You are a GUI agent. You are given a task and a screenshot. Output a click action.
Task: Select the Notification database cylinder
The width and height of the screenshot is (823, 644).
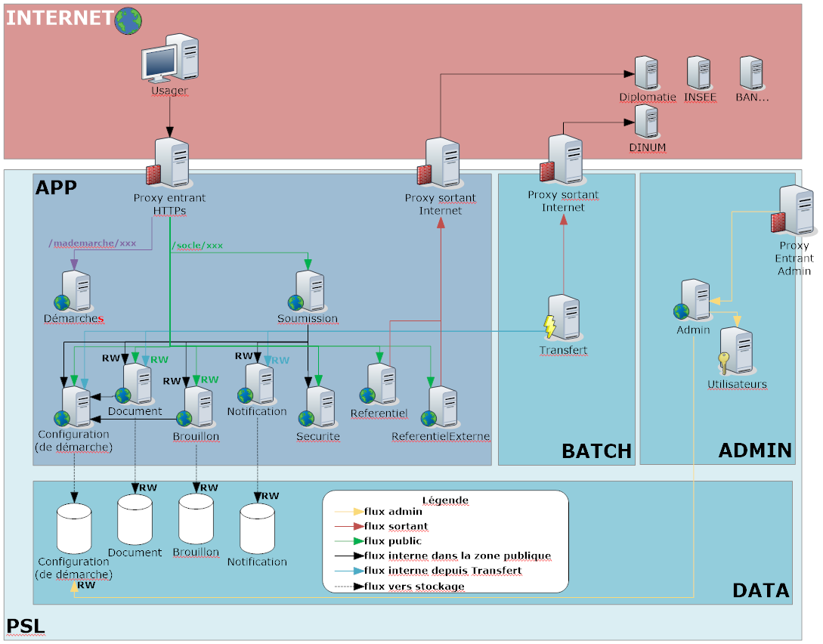tap(256, 529)
